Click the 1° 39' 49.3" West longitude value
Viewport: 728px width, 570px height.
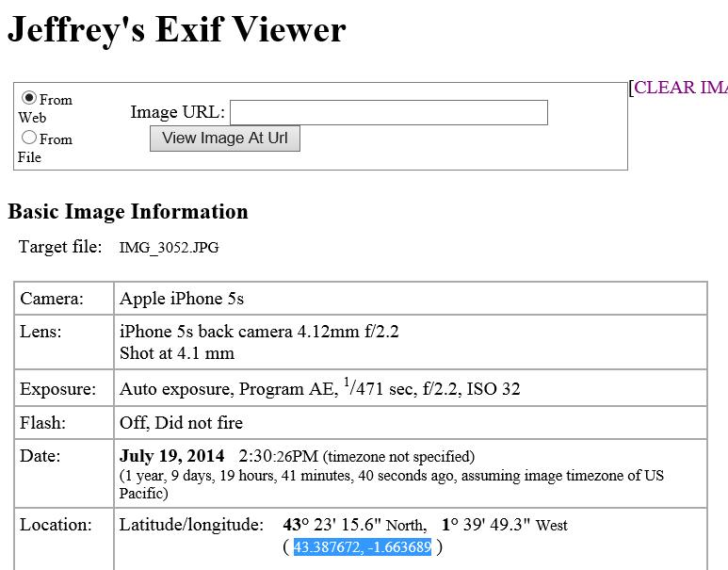[x=505, y=525]
